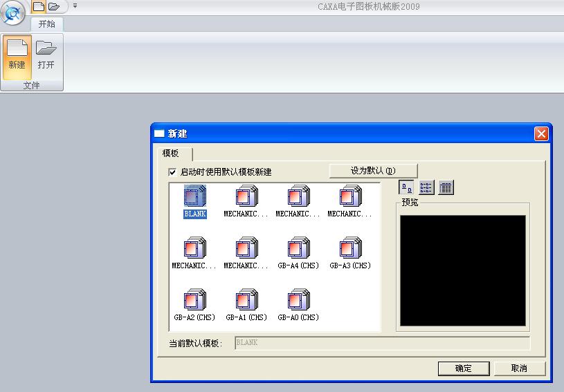Cancel the dialog with 取消

520,368
